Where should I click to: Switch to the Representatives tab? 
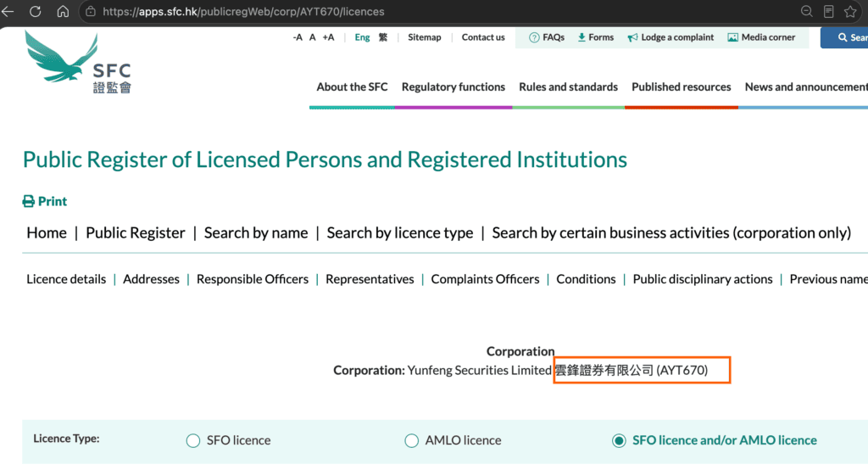pos(370,279)
